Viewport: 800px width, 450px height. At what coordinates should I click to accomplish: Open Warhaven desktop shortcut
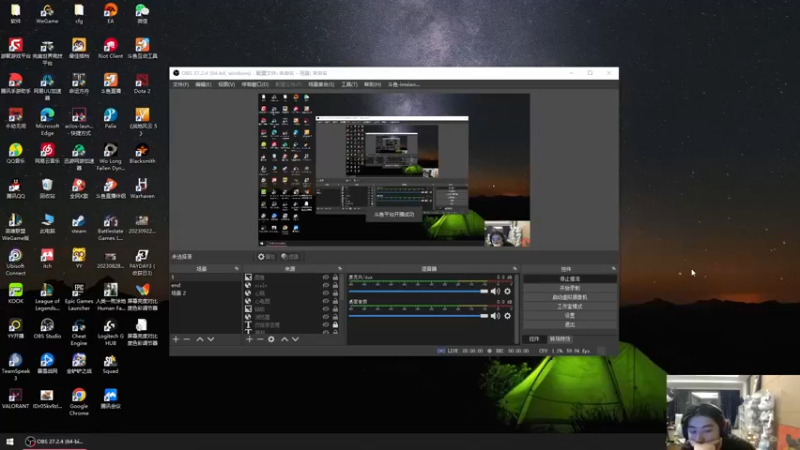tap(142, 189)
